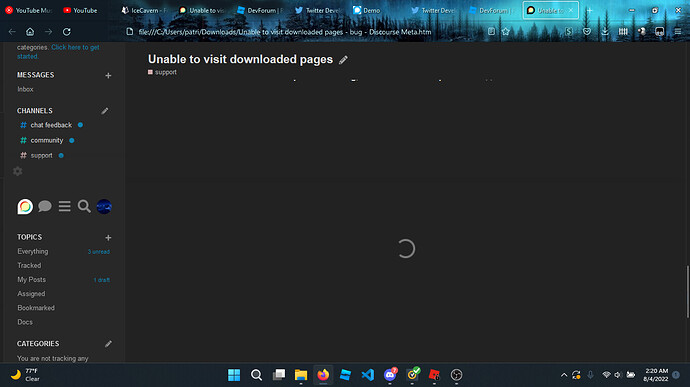This screenshot has width=690, height=387.
Task: Open chat settings with the gear icon
Action: point(18,171)
